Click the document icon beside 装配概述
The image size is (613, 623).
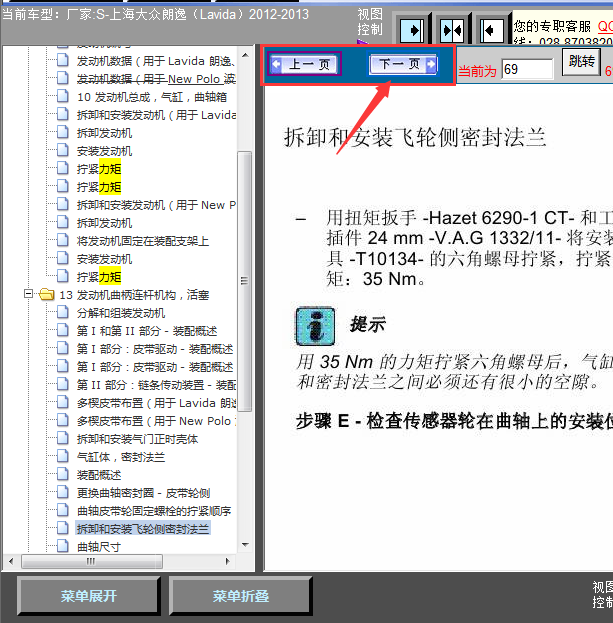pyautogui.click(x=62, y=474)
